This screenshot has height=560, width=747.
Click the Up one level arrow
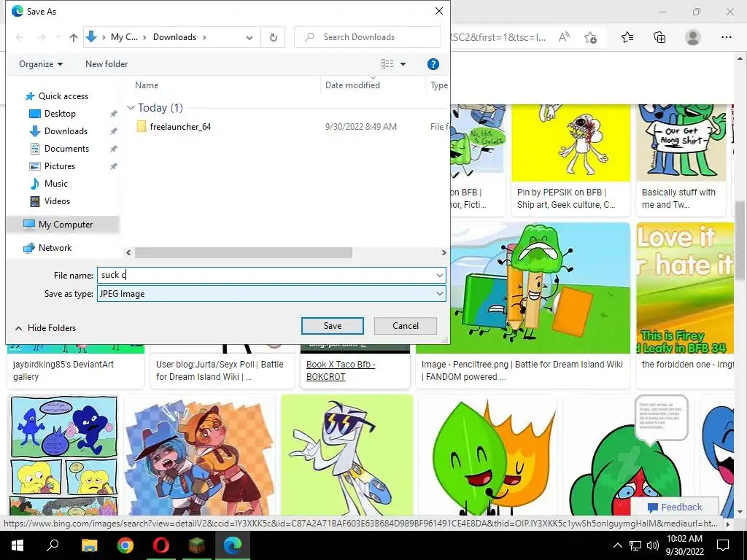[74, 37]
